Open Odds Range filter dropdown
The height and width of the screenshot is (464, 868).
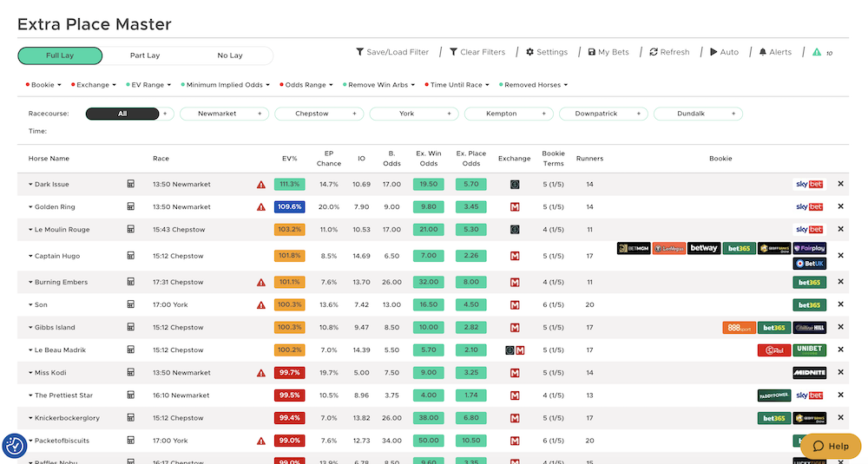[306, 85]
